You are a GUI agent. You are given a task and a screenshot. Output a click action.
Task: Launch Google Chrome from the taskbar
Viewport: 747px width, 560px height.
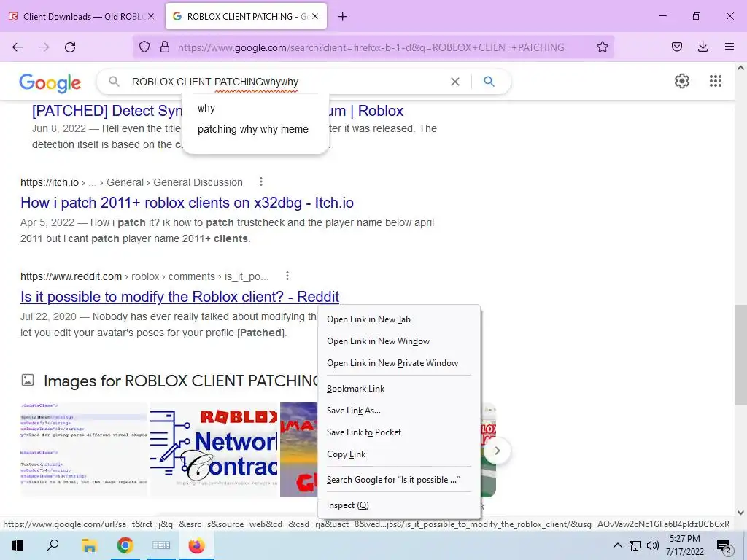pyautogui.click(x=125, y=545)
